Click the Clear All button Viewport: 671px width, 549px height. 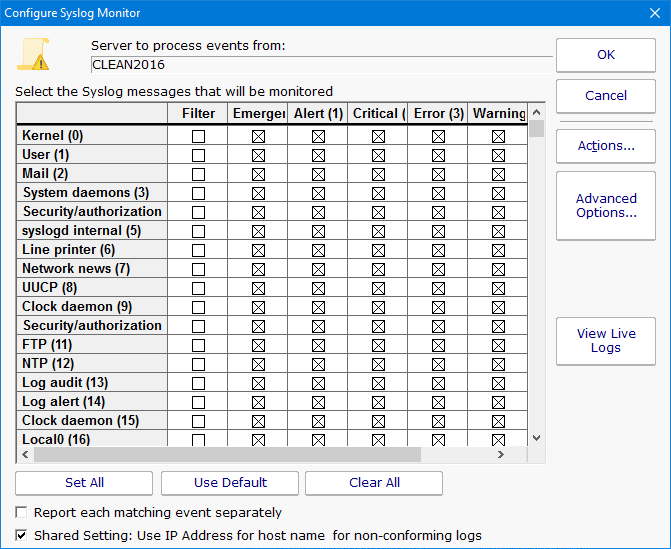[374, 483]
